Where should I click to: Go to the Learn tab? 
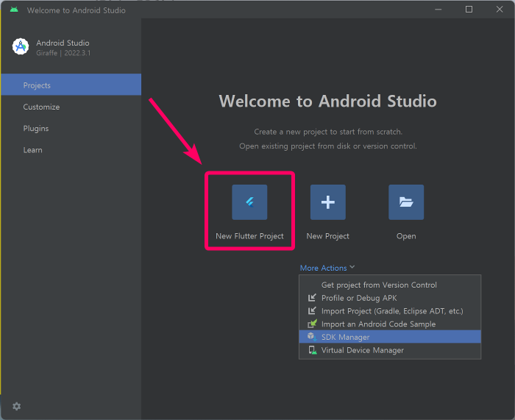(71, 150)
